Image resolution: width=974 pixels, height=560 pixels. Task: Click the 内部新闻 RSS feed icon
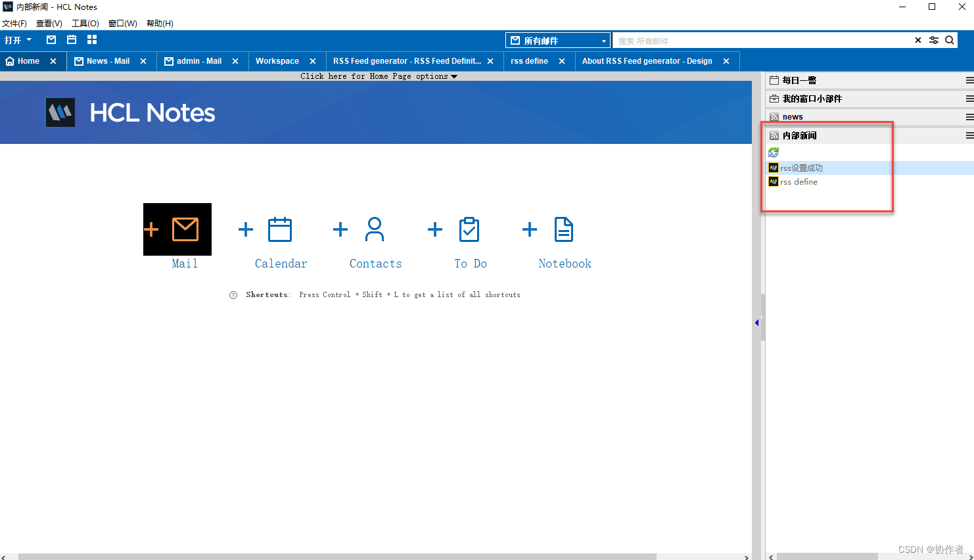pos(774,135)
